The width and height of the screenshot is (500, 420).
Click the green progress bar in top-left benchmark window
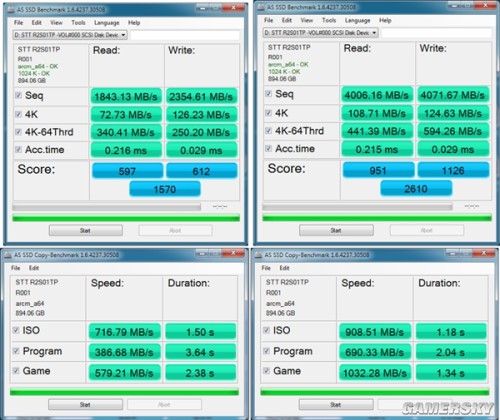[x=126, y=218]
